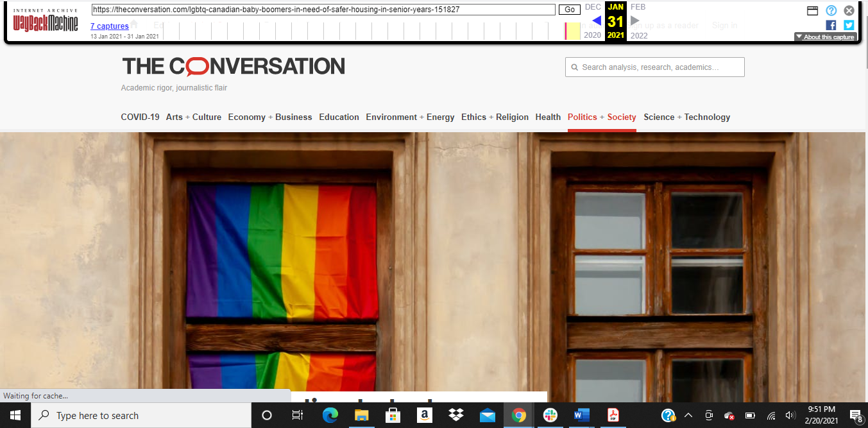Click the highlighted capture on the timeline
The height and width of the screenshot is (428, 868).
tap(566, 31)
